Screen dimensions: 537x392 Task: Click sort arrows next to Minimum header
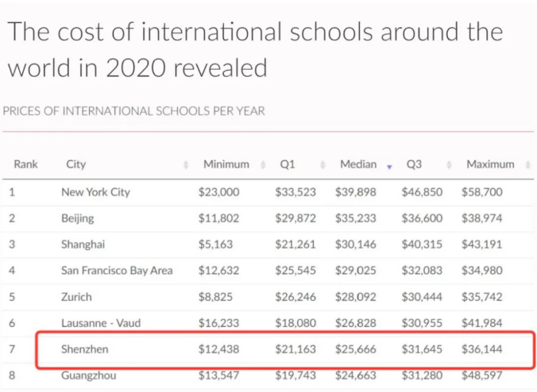click(x=263, y=165)
